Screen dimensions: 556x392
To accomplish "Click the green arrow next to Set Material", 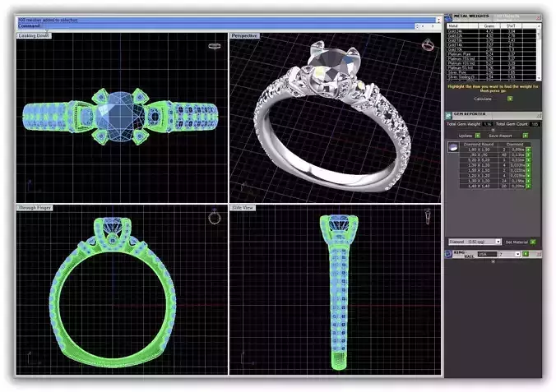I will pyautogui.click(x=533, y=242).
